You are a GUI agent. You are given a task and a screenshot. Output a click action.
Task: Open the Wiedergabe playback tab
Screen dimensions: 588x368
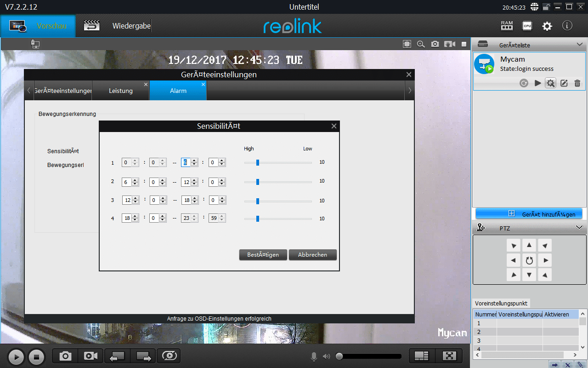131,26
